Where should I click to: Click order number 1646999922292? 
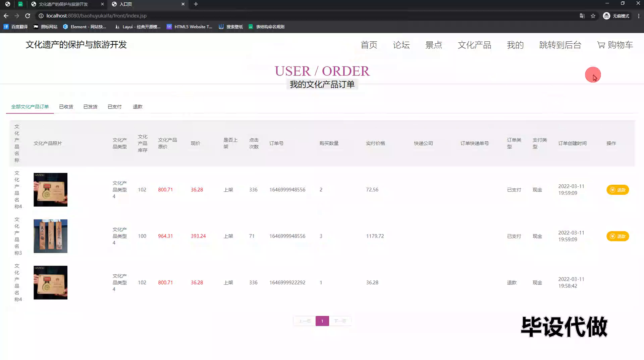(x=287, y=283)
